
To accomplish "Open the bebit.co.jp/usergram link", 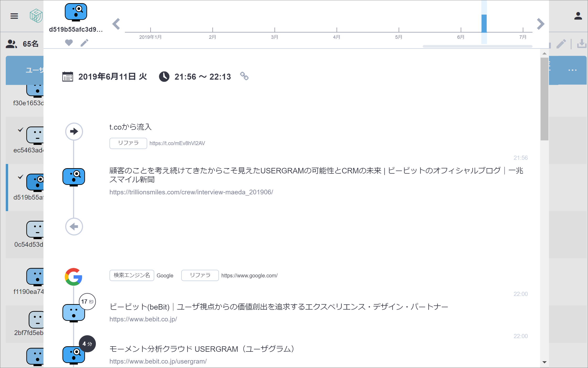I will click(x=158, y=361).
